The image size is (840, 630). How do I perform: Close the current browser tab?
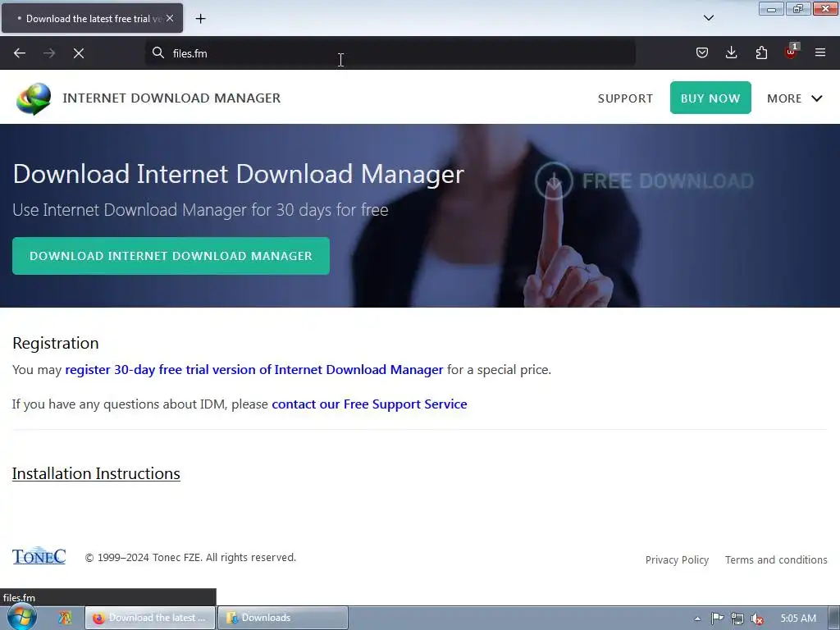(x=170, y=18)
